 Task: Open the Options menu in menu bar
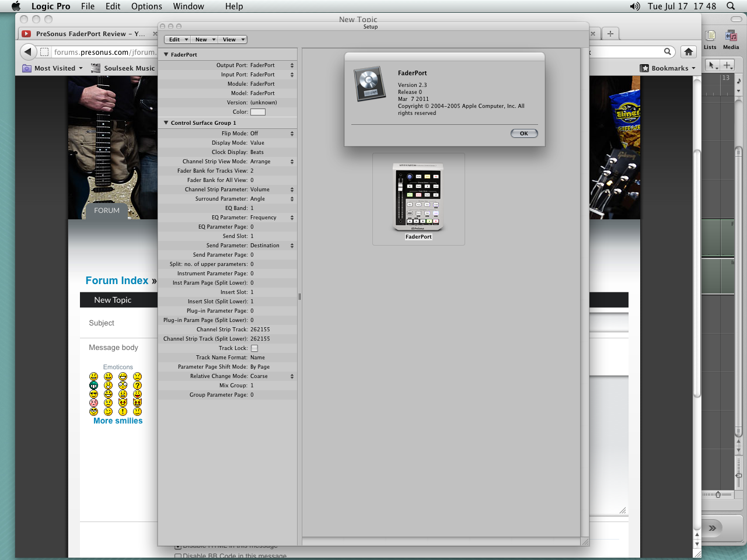[x=146, y=6]
